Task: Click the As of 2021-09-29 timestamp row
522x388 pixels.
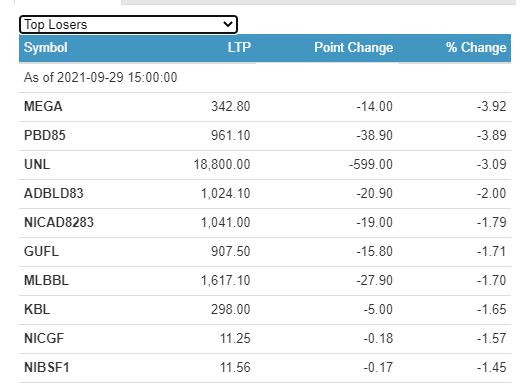Action: click(x=265, y=78)
